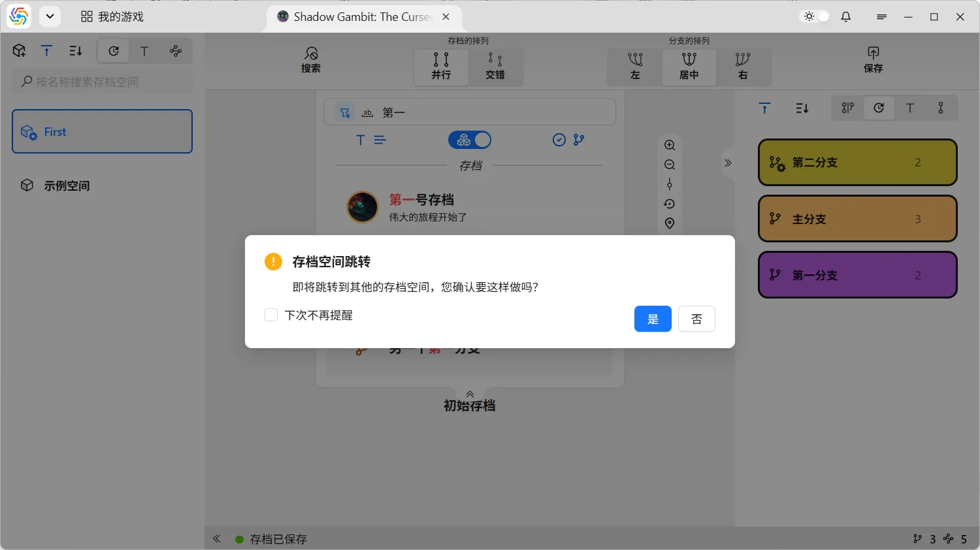Align branches to the 左 left
Screen dimensions: 980x550
click(x=635, y=67)
